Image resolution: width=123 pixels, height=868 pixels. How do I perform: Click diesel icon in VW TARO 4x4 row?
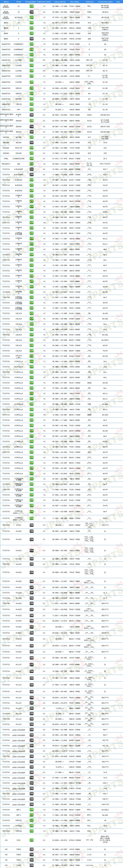point(31,865)
